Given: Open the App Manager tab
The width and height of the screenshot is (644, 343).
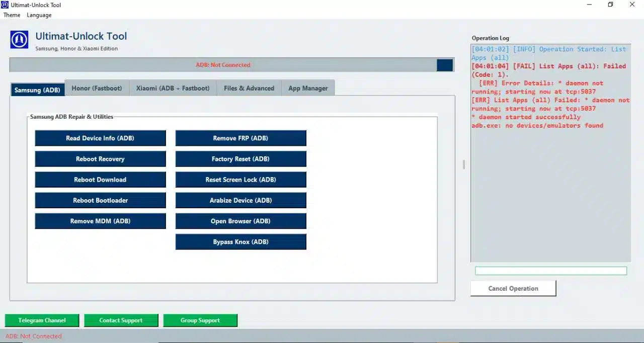Looking at the screenshot, I should coord(308,88).
